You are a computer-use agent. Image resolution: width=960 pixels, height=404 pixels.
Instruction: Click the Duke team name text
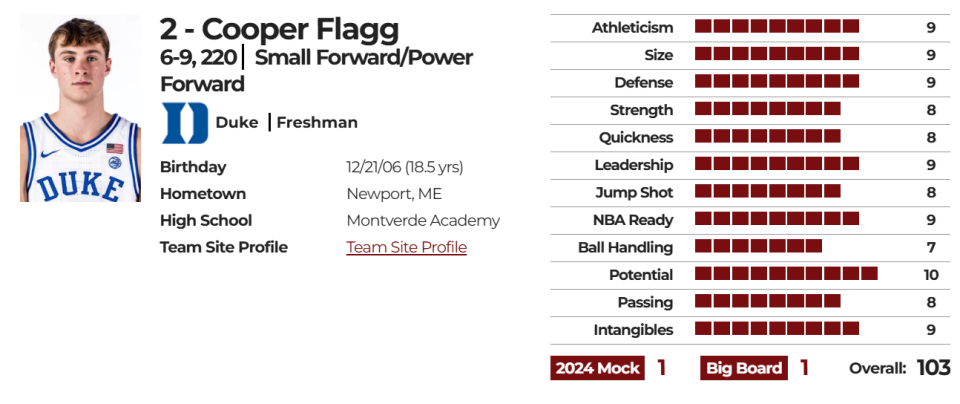[236, 123]
